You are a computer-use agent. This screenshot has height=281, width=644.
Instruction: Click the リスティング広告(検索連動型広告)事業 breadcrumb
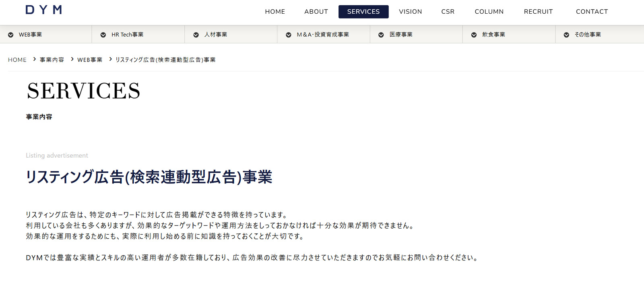coord(165,60)
